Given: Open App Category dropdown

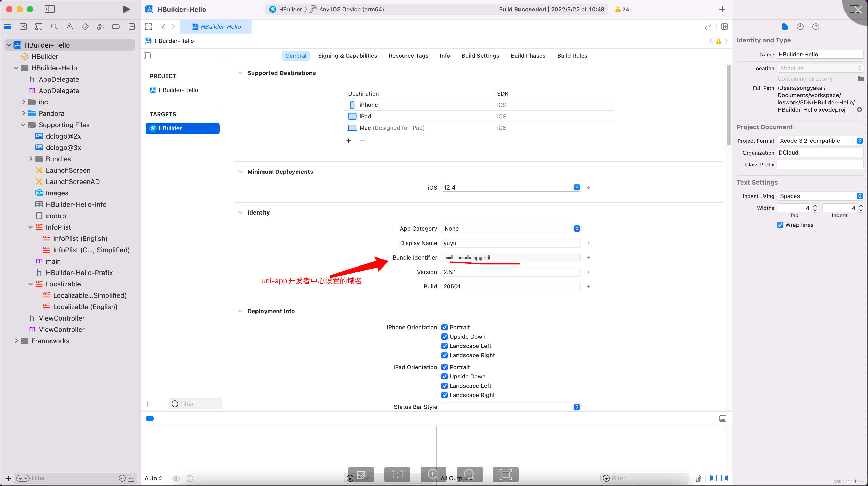Looking at the screenshot, I should click(x=511, y=229).
